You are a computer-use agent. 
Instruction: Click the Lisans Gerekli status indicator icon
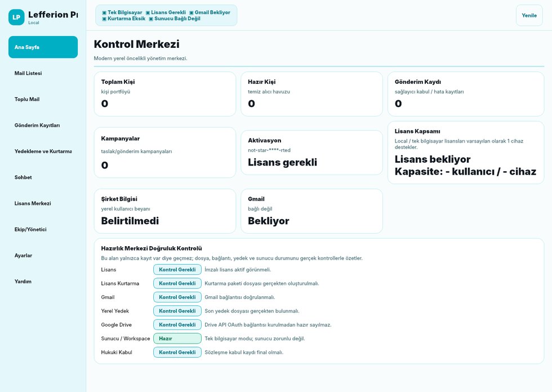click(x=148, y=12)
